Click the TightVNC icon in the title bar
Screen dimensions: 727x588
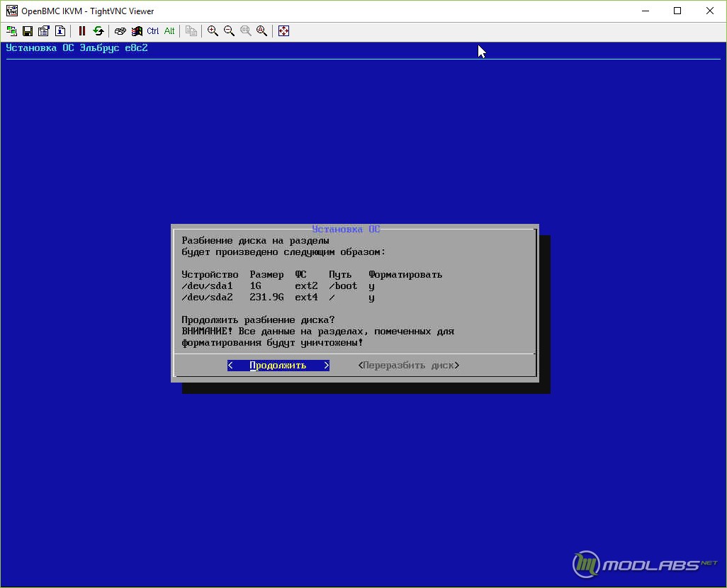11,11
